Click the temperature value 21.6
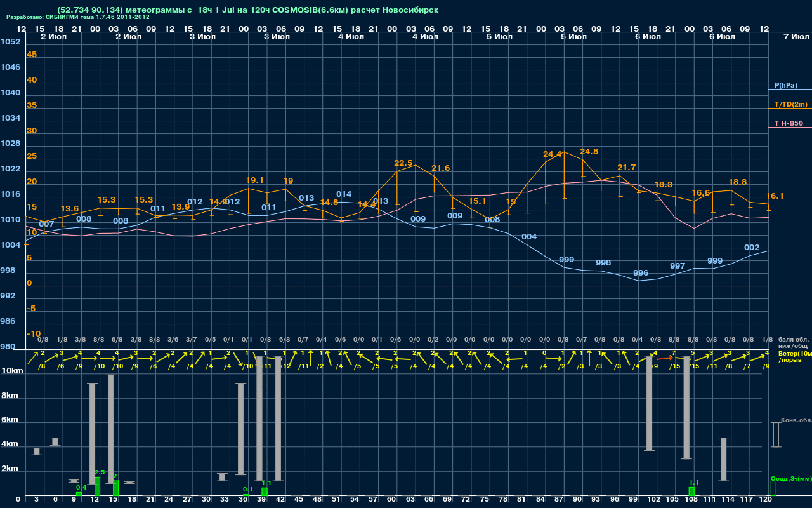The height and width of the screenshot is (508, 812). pos(440,168)
